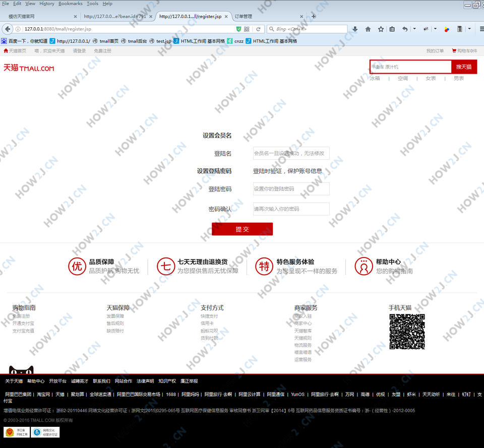484x448 pixels.
Task: Open the cnzz bookmark
Action: 235,41
